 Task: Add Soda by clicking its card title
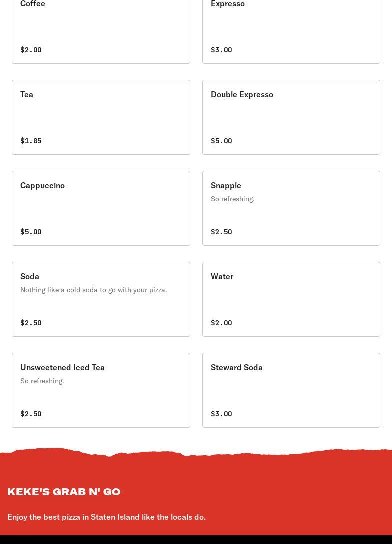point(30,276)
